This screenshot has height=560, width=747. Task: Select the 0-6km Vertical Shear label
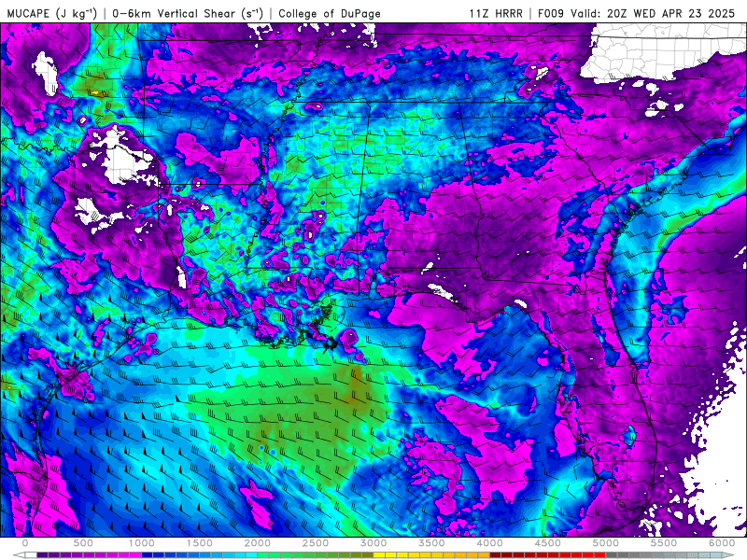(x=188, y=13)
